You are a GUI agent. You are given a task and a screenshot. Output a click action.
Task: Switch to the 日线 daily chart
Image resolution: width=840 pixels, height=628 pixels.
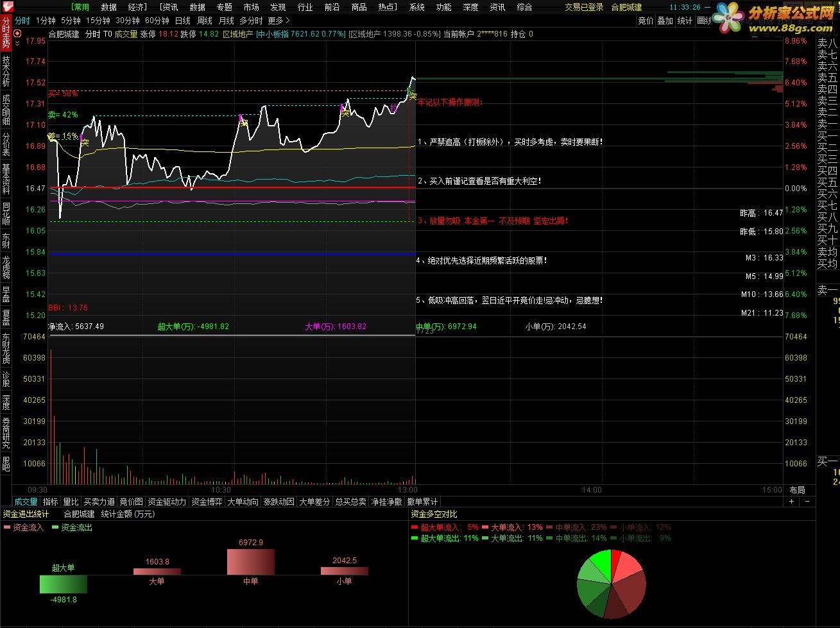click(183, 21)
